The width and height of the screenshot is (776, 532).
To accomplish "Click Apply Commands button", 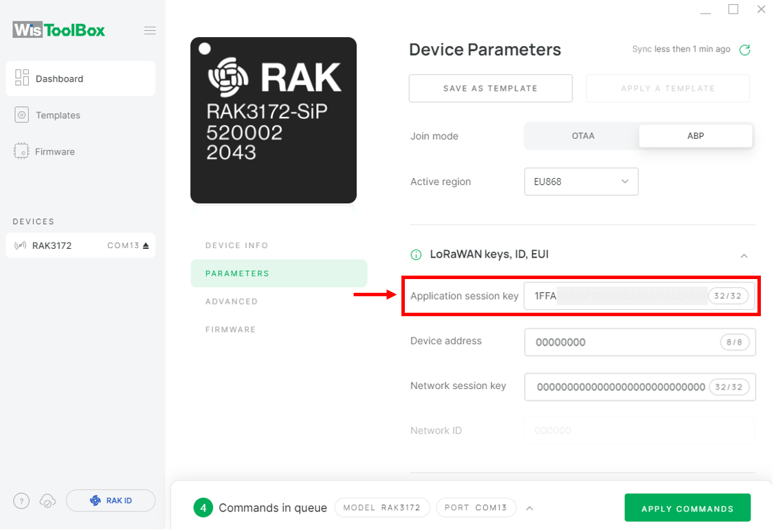I will (687, 508).
